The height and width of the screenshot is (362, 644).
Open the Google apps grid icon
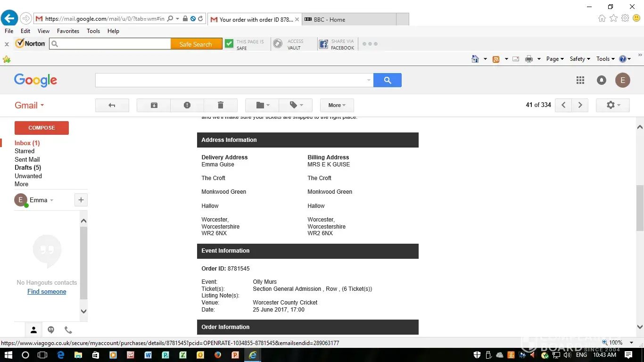click(x=580, y=80)
